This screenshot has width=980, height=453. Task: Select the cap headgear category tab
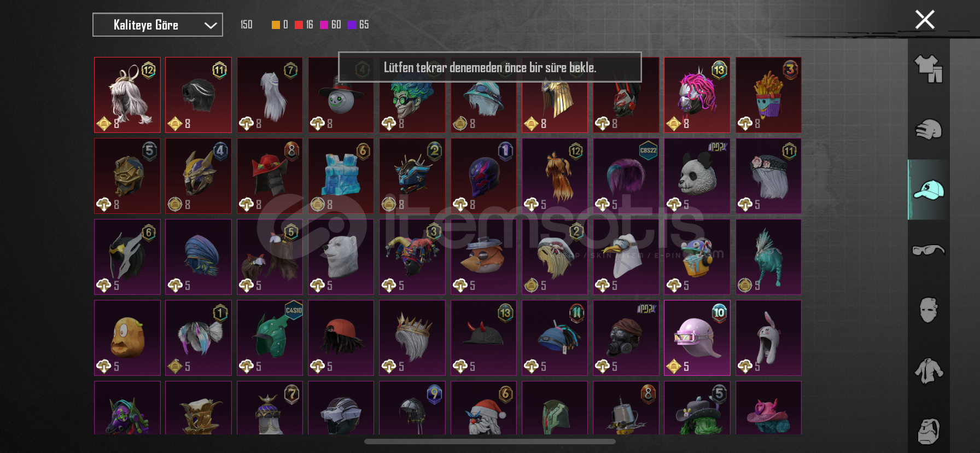click(x=929, y=190)
